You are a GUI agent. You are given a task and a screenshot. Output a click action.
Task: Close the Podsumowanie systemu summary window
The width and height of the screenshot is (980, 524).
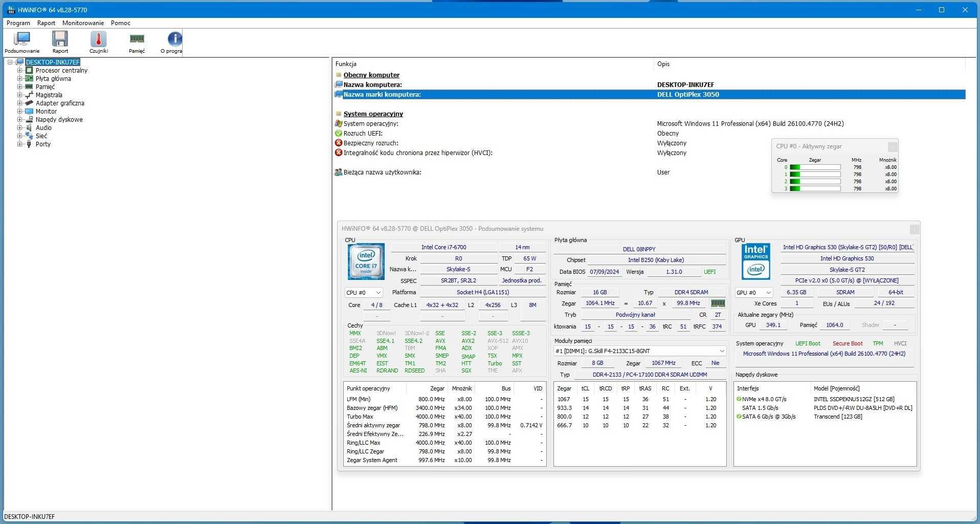(x=914, y=229)
